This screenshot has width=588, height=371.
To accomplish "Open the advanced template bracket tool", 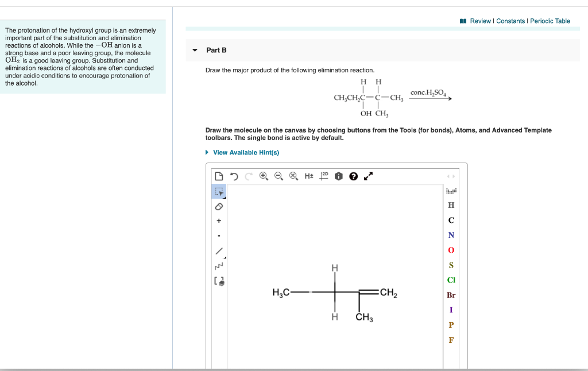I will pyautogui.click(x=219, y=280).
